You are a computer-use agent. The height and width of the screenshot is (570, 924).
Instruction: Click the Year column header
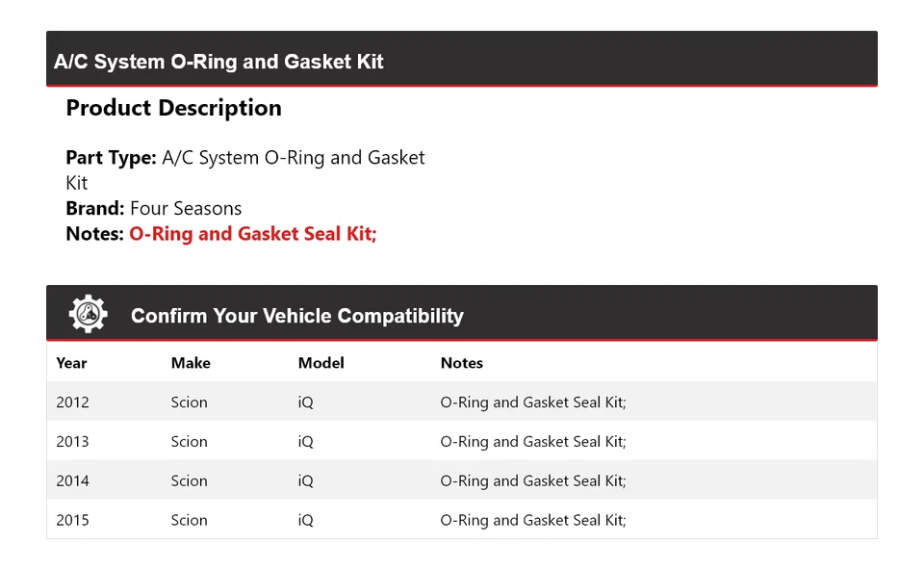pyautogui.click(x=71, y=363)
